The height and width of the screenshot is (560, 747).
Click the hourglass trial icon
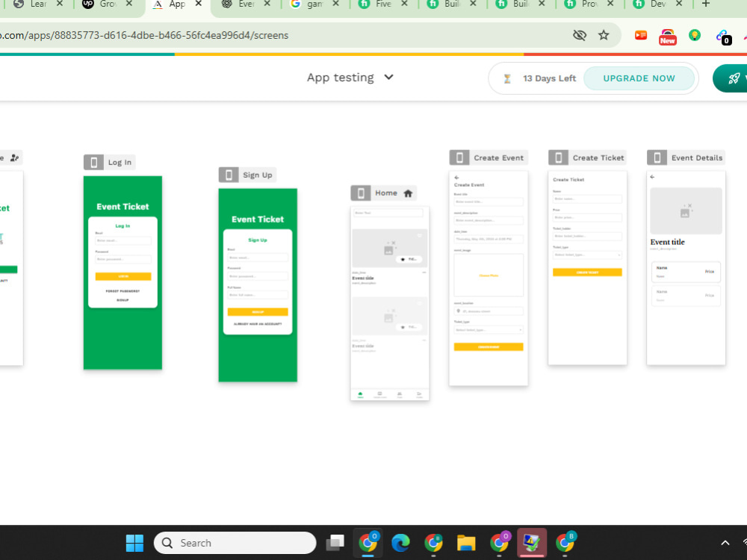pos(507,78)
